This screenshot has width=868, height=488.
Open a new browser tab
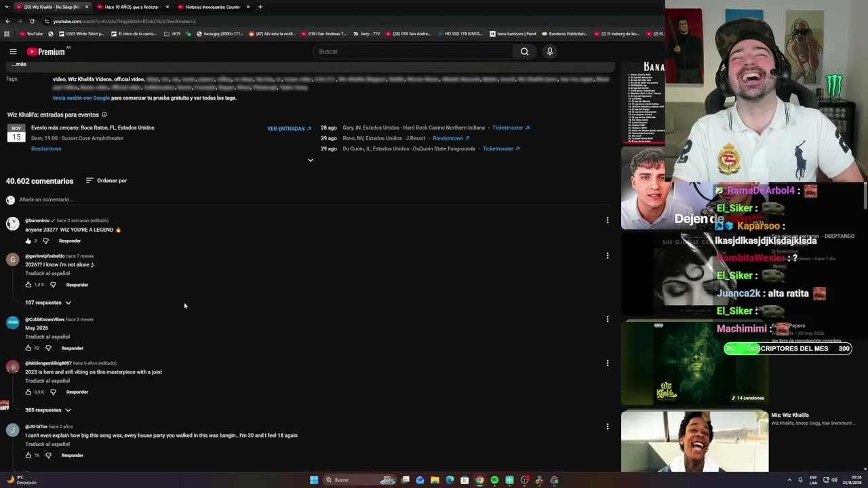click(260, 7)
